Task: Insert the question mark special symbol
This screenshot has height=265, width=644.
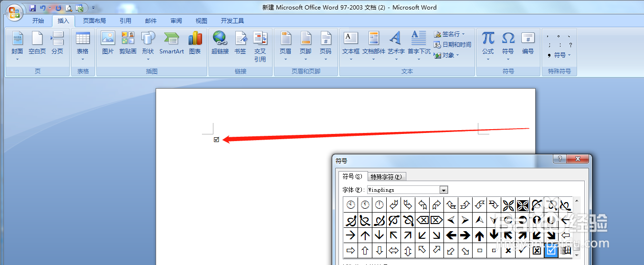Action: (x=570, y=45)
